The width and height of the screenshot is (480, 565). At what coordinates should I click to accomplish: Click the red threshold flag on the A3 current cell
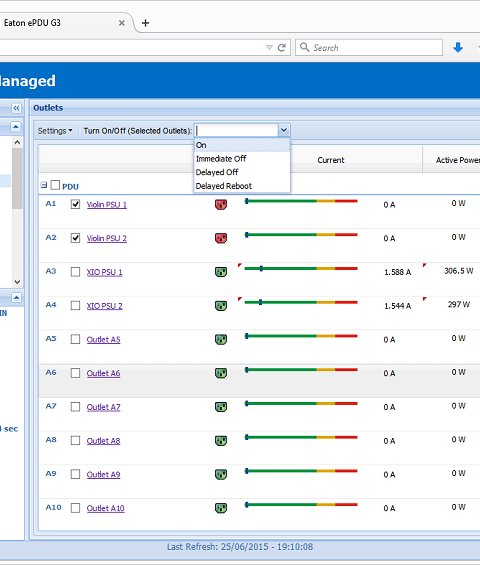240,265
